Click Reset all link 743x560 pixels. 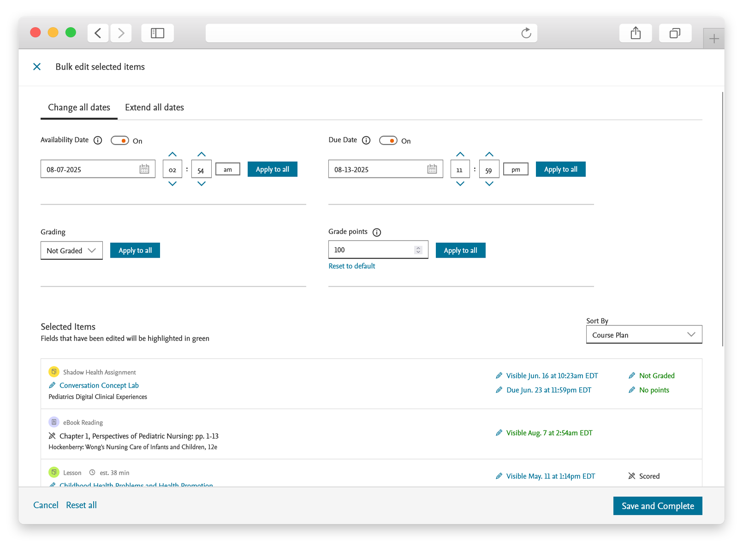point(81,505)
